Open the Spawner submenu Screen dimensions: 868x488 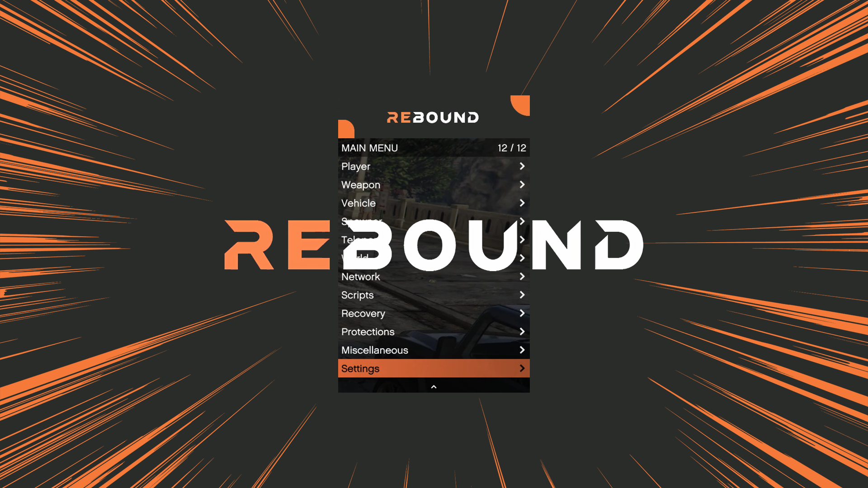[x=434, y=221]
